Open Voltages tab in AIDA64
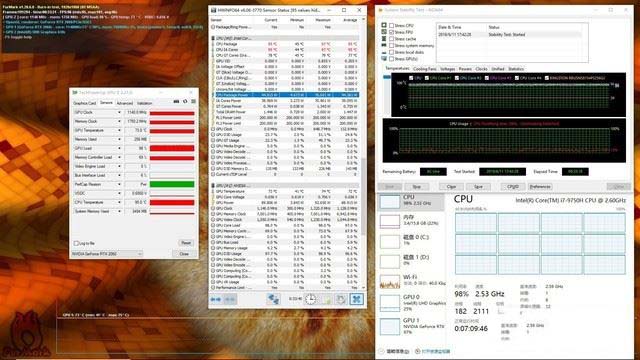The height and width of the screenshot is (360, 640). pos(447,69)
